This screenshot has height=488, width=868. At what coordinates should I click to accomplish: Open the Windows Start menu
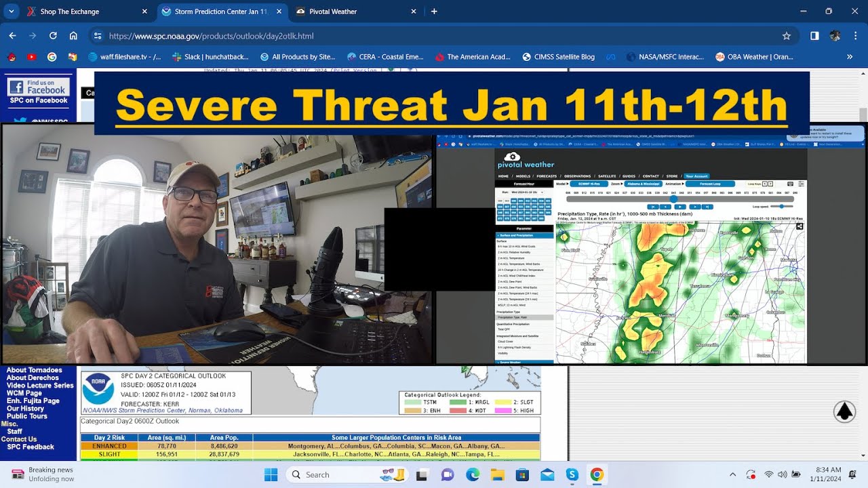pos(271,474)
